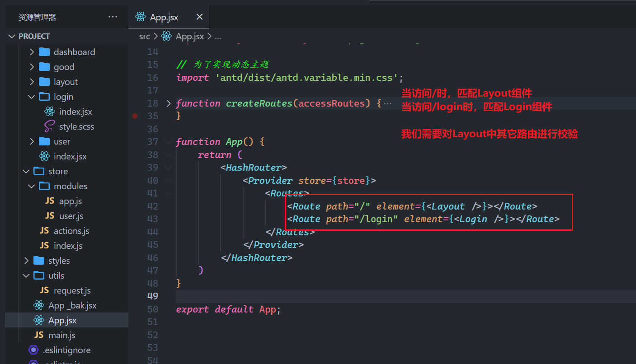Click the JS icon of user.js

[x=50, y=216]
